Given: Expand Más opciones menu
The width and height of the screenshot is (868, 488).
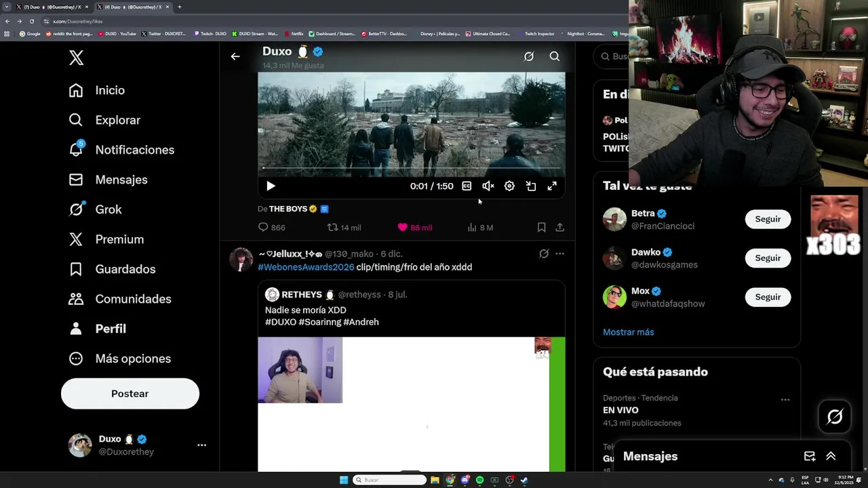Looking at the screenshot, I should tap(119, 359).
